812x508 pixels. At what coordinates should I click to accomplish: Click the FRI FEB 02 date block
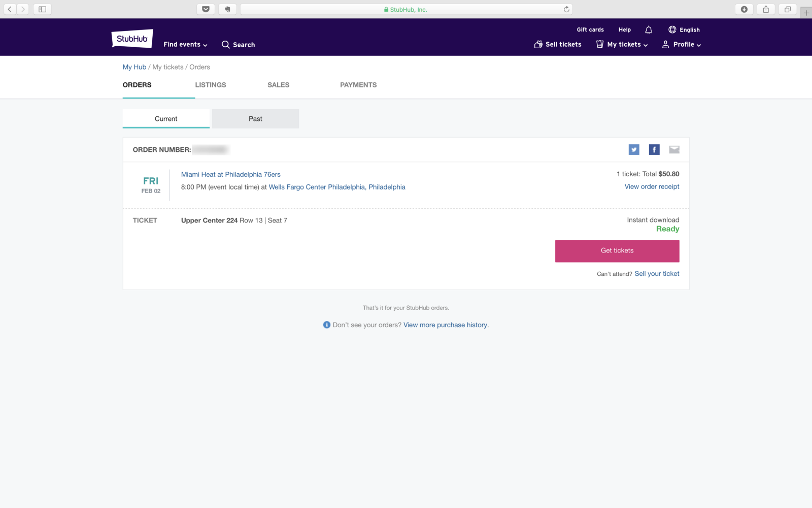(x=151, y=185)
